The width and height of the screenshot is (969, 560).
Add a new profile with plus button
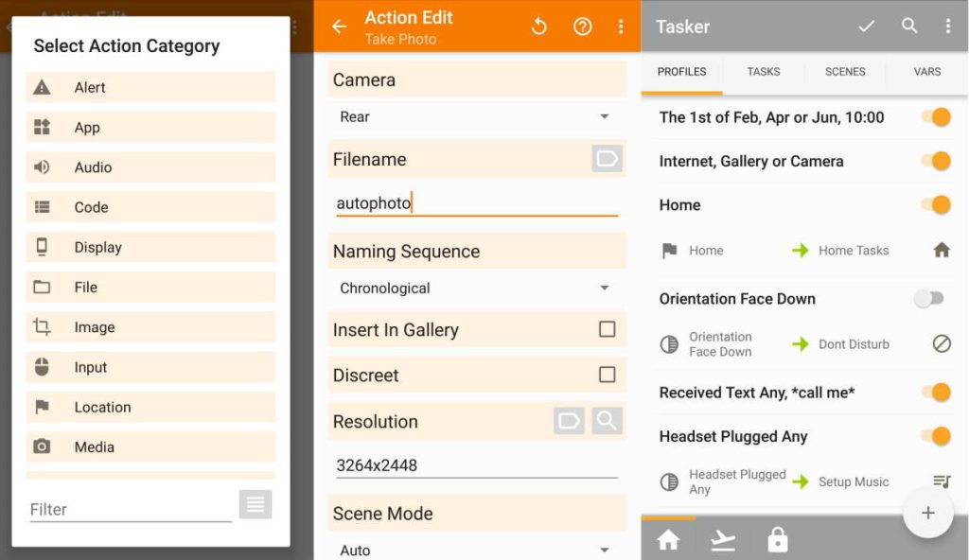(927, 513)
